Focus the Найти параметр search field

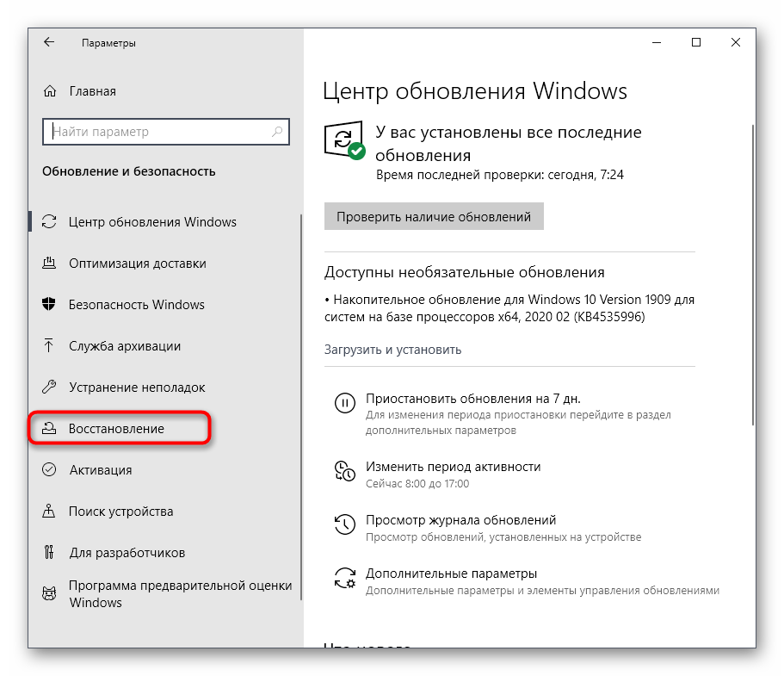click(x=166, y=132)
